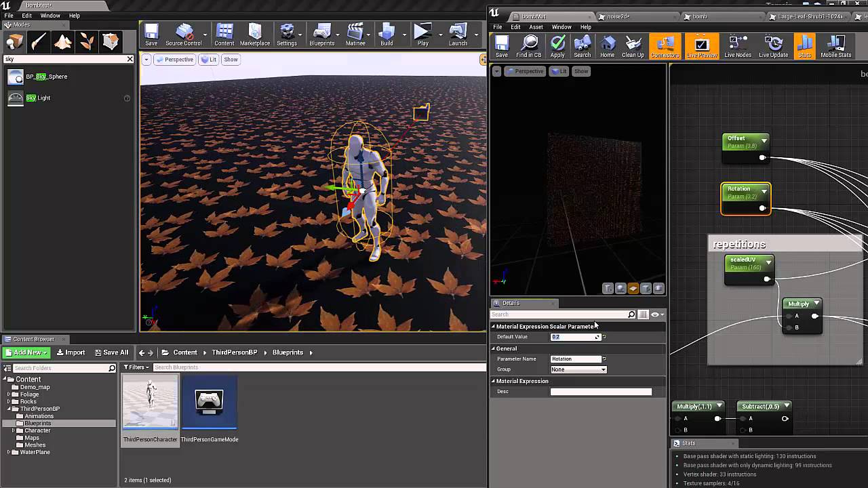The height and width of the screenshot is (488, 868).
Task: Click the Launch toolbar icon
Action: coord(458,35)
